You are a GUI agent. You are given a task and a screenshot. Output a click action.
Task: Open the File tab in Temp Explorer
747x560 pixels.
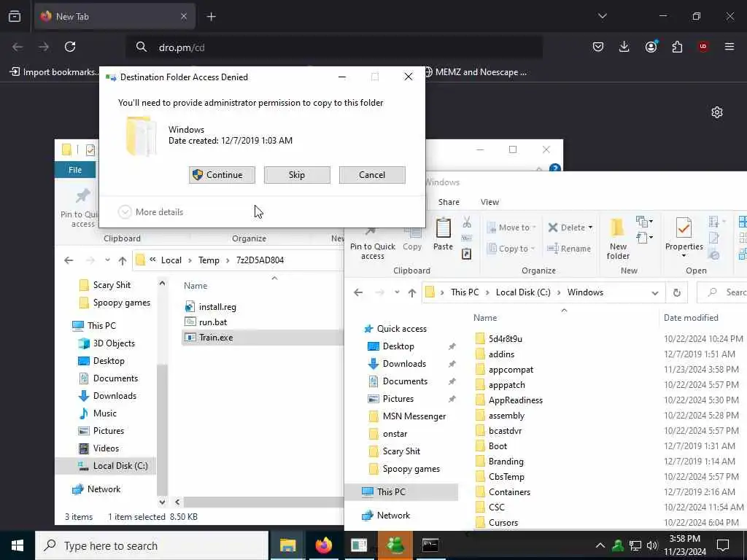point(75,170)
